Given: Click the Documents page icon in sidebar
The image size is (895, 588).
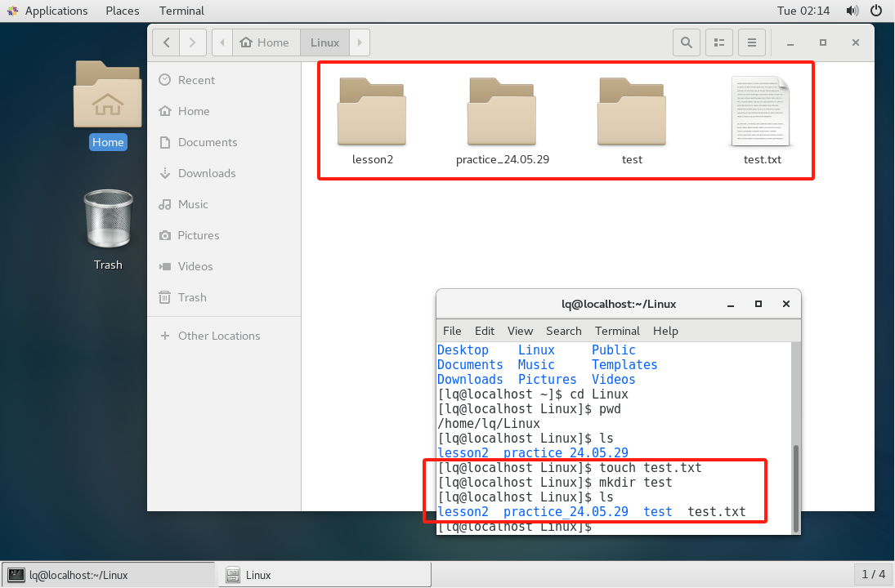Looking at the screenshot, I should (x=165, y=143).
